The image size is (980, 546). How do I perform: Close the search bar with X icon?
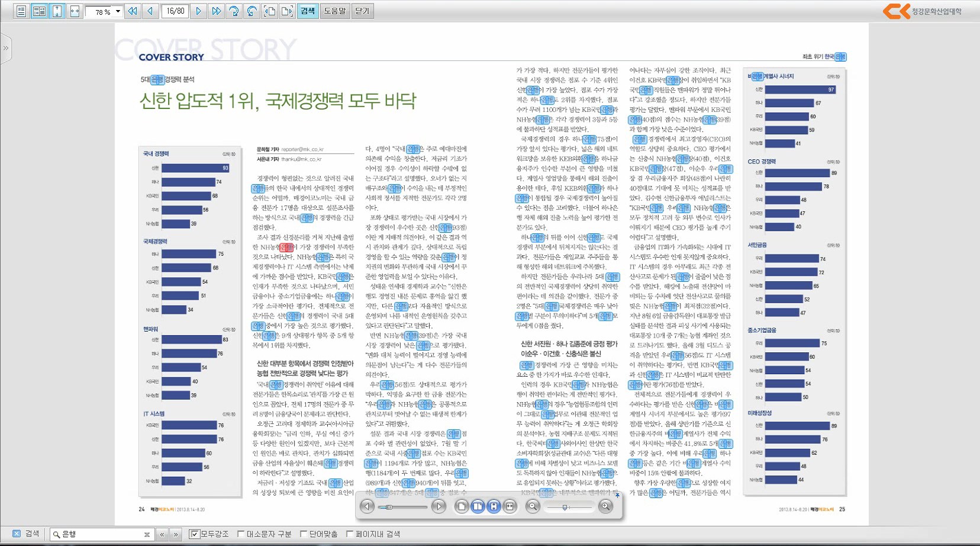[x=17, y=534]
